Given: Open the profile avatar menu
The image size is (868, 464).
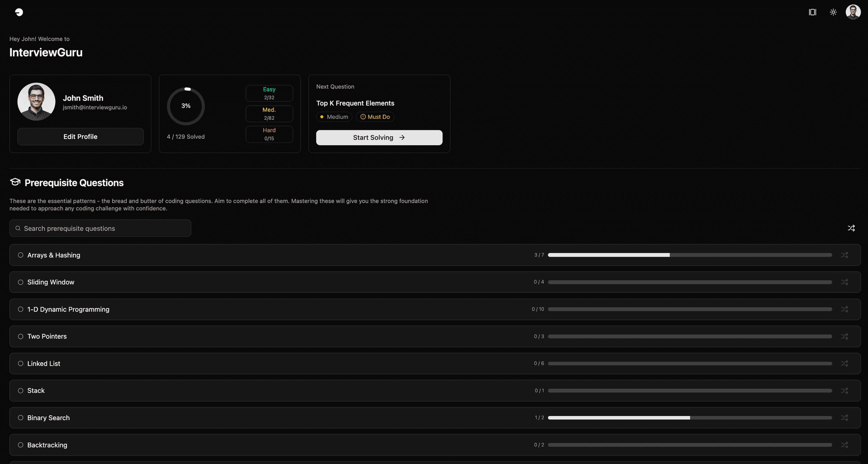Looking at the screenshot, I should click(853, 12).
